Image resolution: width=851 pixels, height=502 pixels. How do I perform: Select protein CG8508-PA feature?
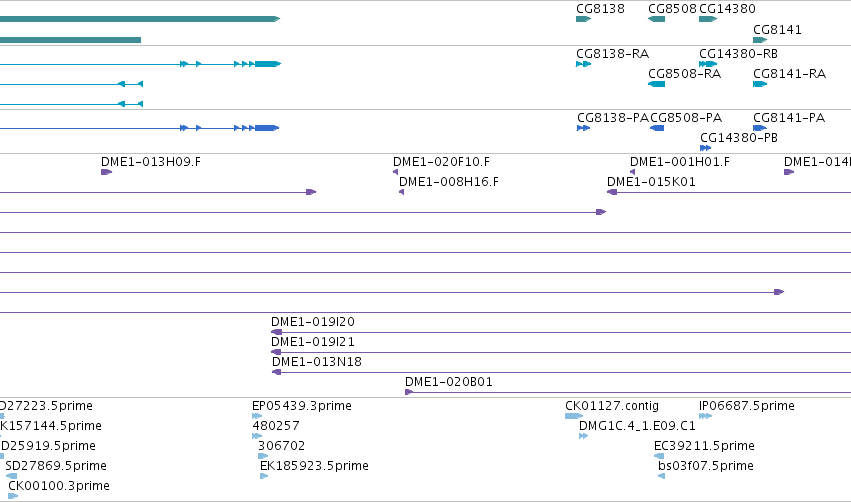coord(657,128)
